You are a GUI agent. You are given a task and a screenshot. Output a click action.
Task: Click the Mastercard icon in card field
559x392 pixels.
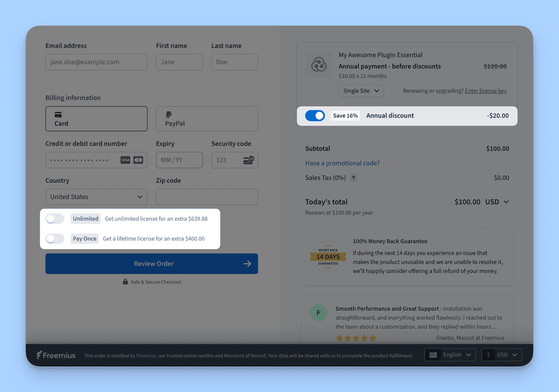(138, 160)
